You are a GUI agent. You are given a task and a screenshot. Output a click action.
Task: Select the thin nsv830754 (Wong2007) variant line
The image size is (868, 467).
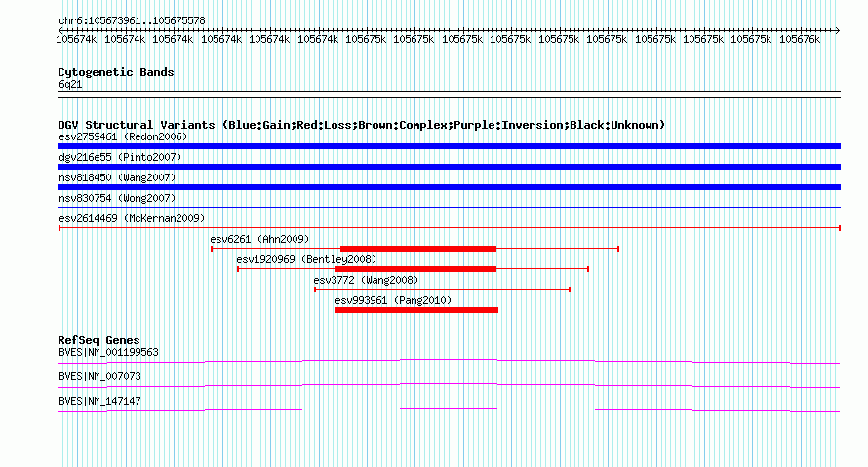[449, 208]
